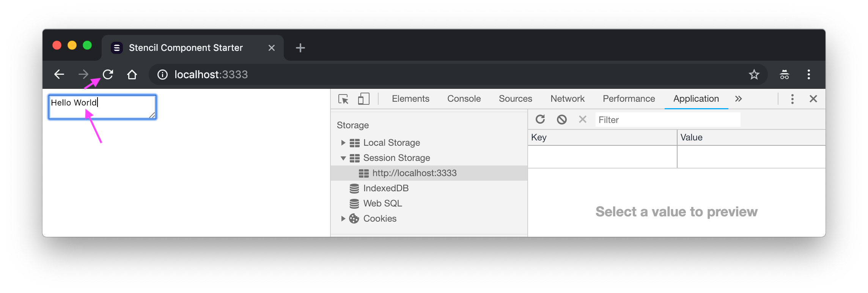Select the Web SQL storage entry
This screenshot has height=293, width=868.
(382, 203)
